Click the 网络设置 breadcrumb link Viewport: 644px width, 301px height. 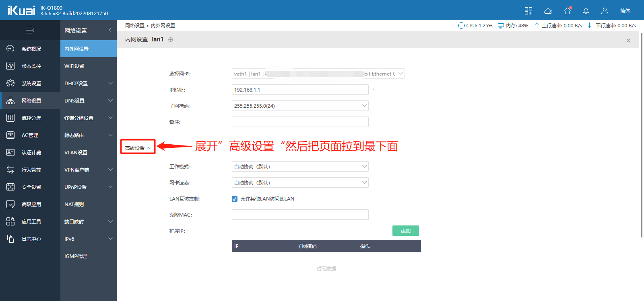[x=134, y=25]
